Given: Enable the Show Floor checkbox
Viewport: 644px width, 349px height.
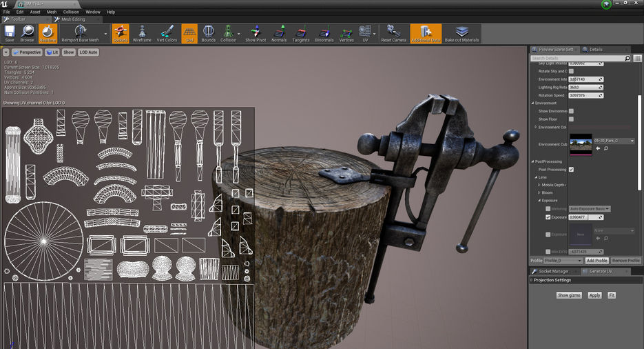Looking at the screenshot, I should click(x=571, y=119).
